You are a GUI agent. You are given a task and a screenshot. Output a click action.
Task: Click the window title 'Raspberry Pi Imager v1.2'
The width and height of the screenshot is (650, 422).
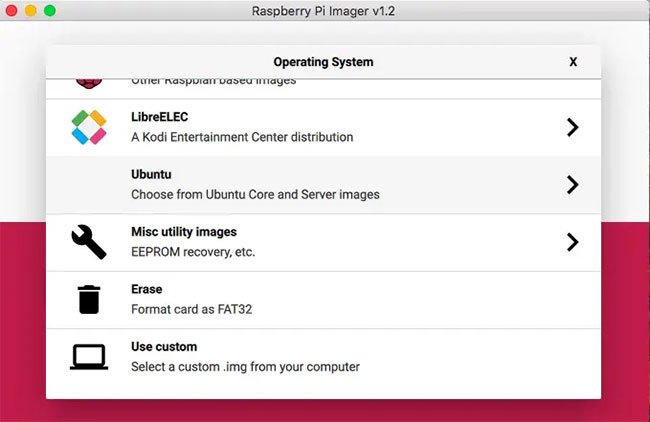(323, 11)
